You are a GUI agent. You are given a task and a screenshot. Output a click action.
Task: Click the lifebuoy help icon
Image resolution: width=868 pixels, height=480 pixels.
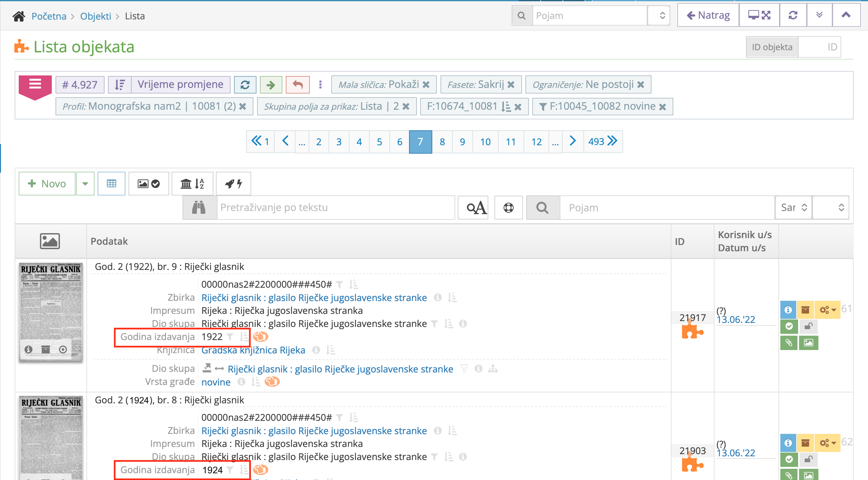pyautogui.click(x=509, y=207)
